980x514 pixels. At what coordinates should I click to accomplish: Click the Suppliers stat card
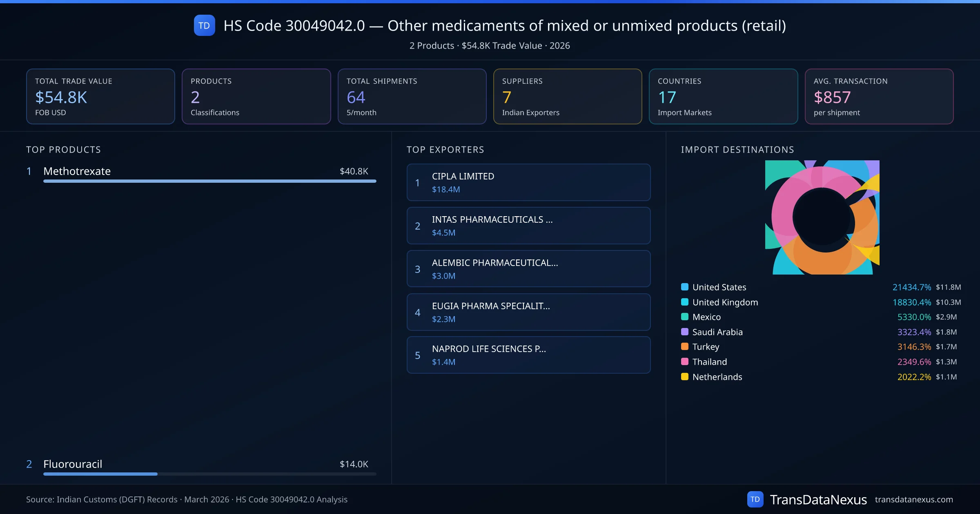click(x=567, y=96)
